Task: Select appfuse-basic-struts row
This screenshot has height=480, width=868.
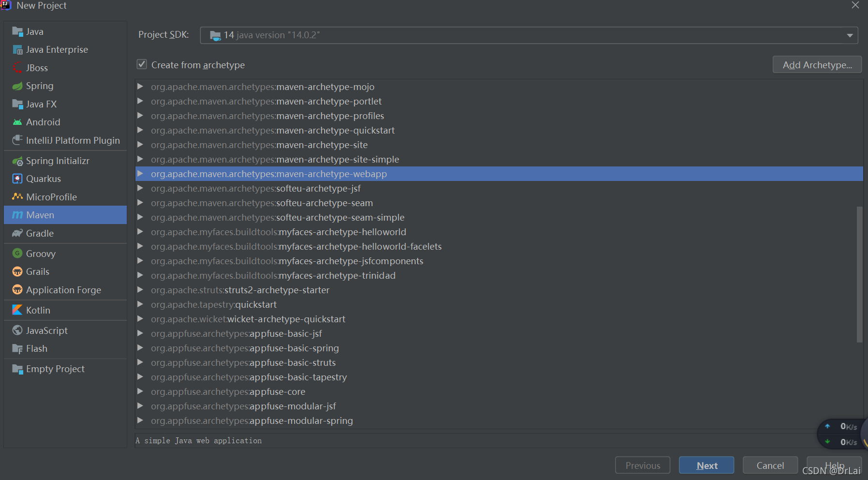Action: pyautogui.click(x=499, y=362)
